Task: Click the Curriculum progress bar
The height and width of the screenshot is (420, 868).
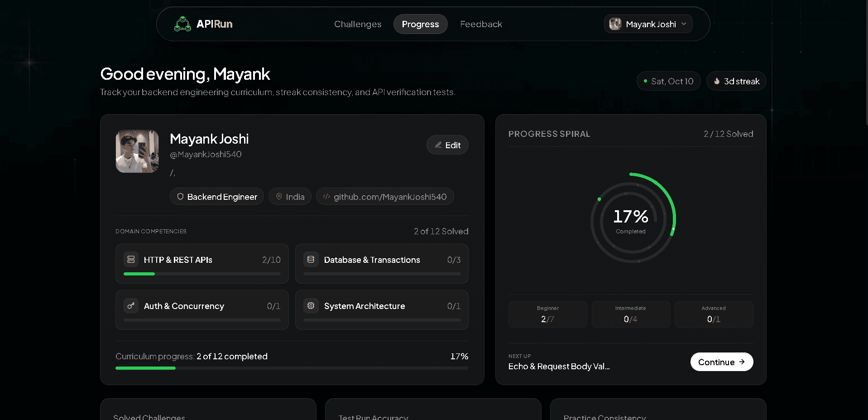Action: (292, 368)
